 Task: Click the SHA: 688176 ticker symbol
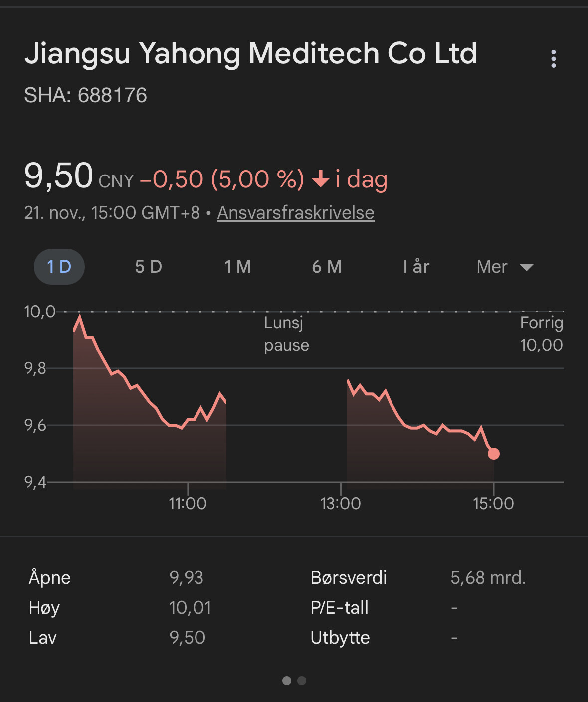click(86, 95)
